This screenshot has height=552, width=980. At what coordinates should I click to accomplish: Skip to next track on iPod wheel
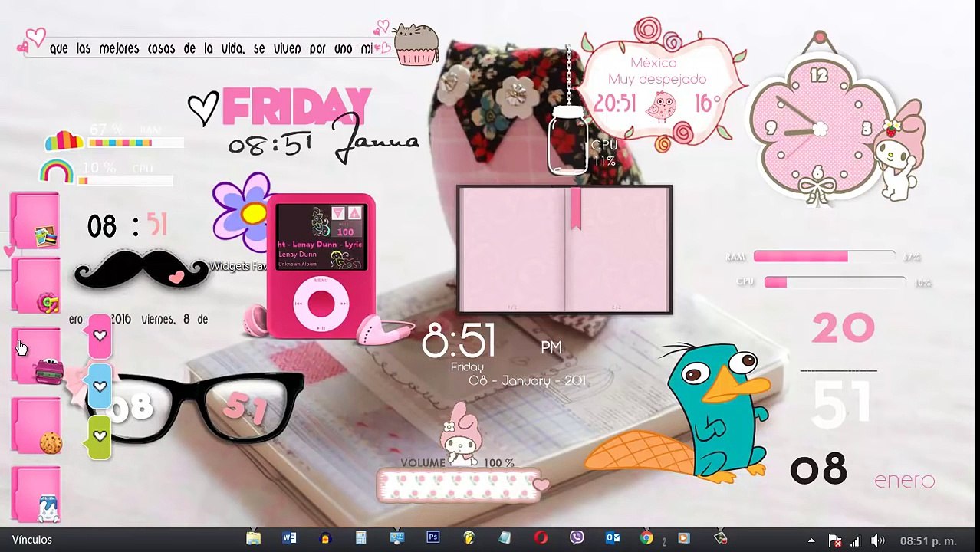[344, 304]
